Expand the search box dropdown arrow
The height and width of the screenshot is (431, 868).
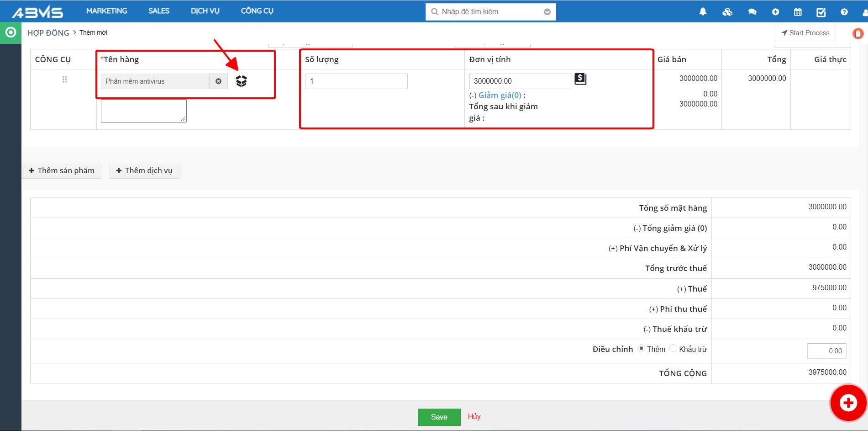coord(547,12)
